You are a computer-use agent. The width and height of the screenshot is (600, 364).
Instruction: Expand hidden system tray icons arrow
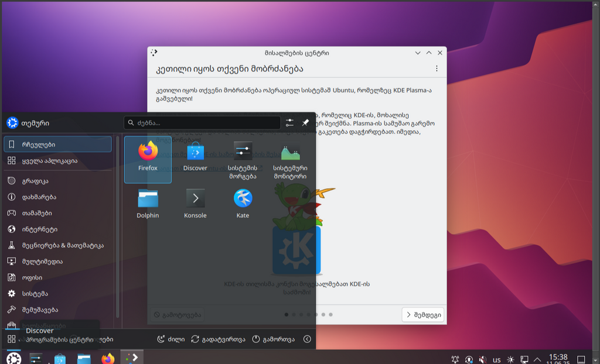537,359
